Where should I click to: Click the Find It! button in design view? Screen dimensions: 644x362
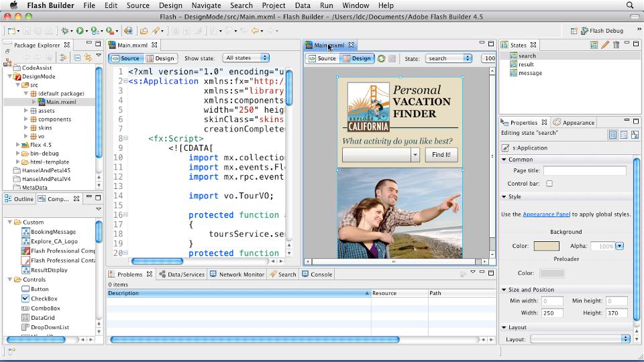pyautogui.click(x=441, y=155)
